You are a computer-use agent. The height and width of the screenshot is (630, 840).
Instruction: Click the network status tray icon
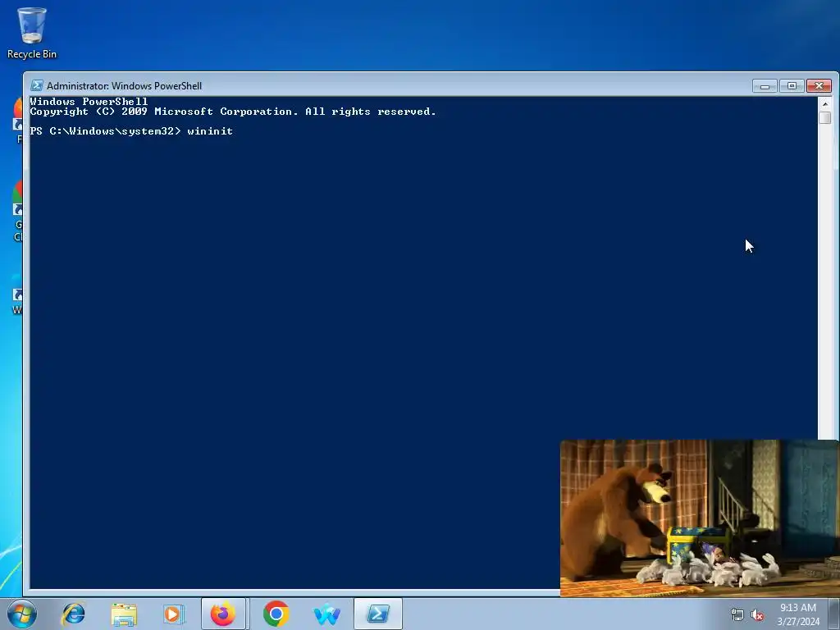(737, 615)
